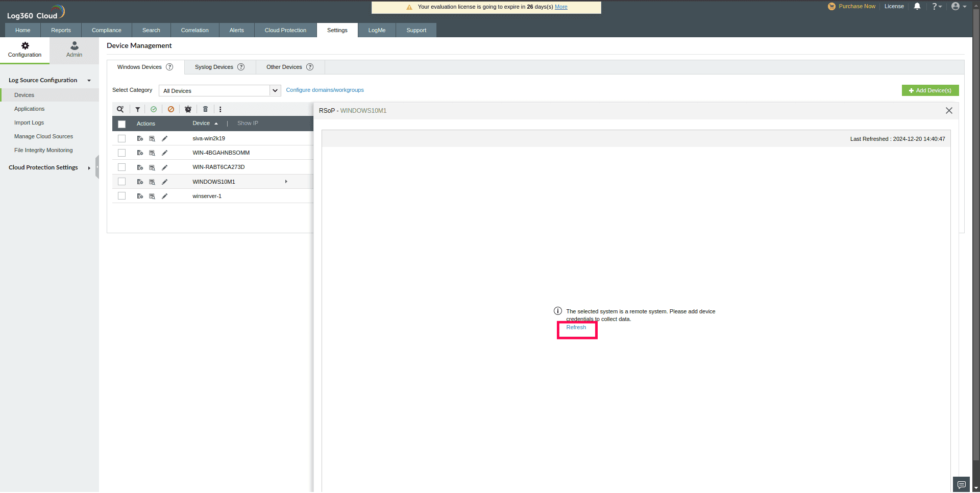Open the user account dropdown
This screenshot has height=493, width=980.
coord(959,7)
